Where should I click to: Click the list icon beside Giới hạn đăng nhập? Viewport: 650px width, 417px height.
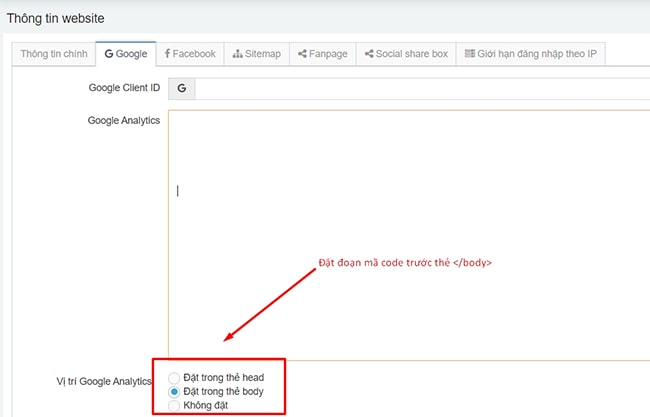[x=469, y=54]
